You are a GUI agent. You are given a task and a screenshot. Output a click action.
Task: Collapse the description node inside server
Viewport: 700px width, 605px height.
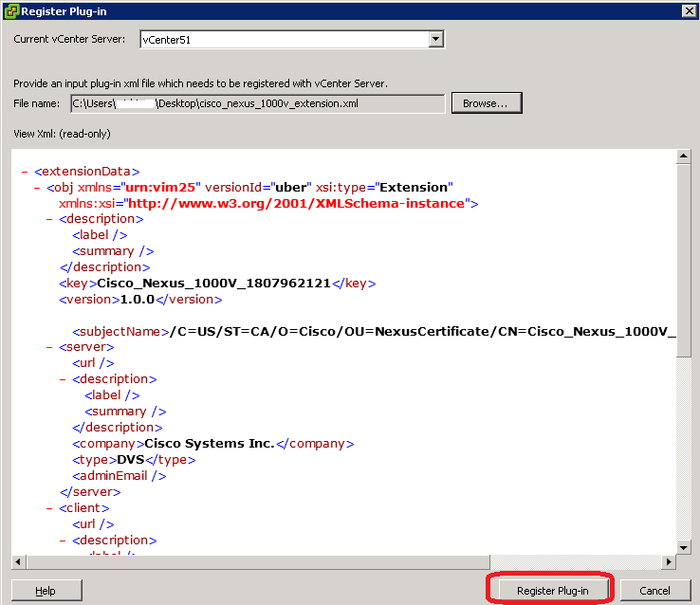[63, 379]
